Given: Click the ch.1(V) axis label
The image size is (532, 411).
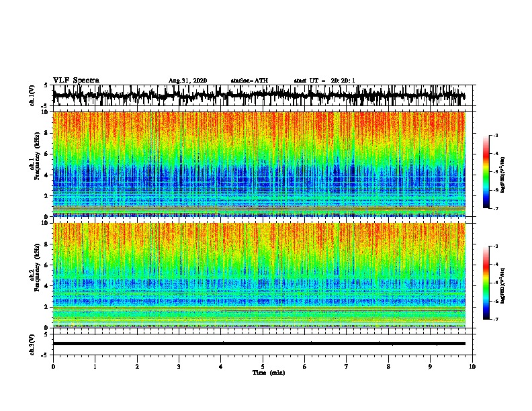Looking at the screenshot, I should point(32,95).
